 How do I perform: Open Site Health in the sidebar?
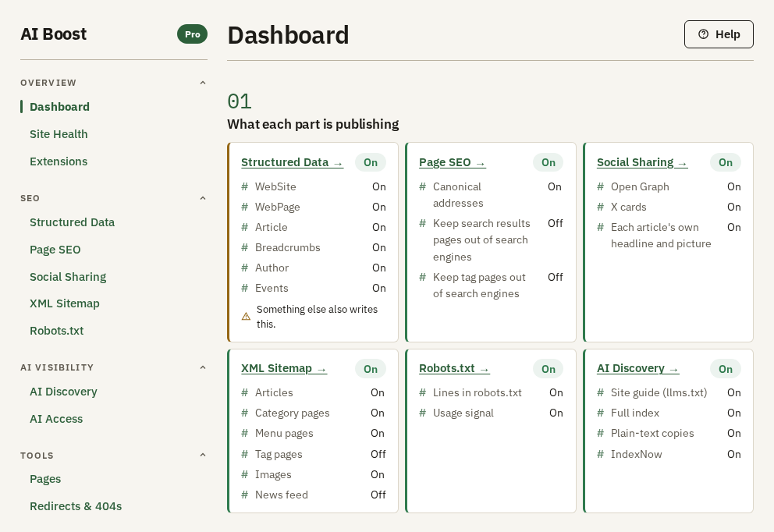(59, 134)
